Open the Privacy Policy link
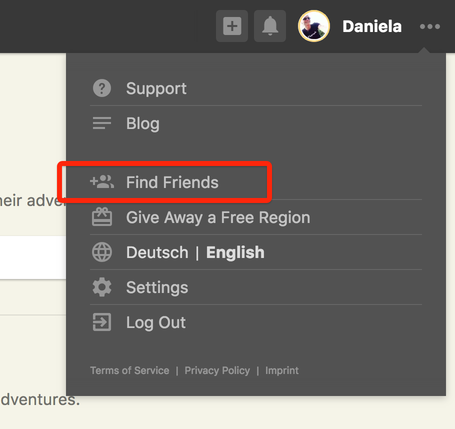 217,370
